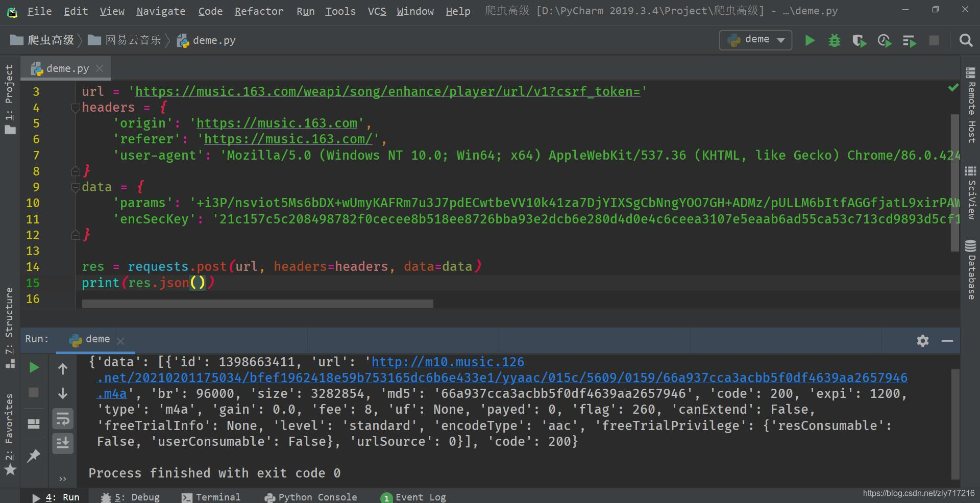Viewport: 980px width, 503px height.
Task: Click the green inspection checkmark indicator
Action: pos(953,88)
